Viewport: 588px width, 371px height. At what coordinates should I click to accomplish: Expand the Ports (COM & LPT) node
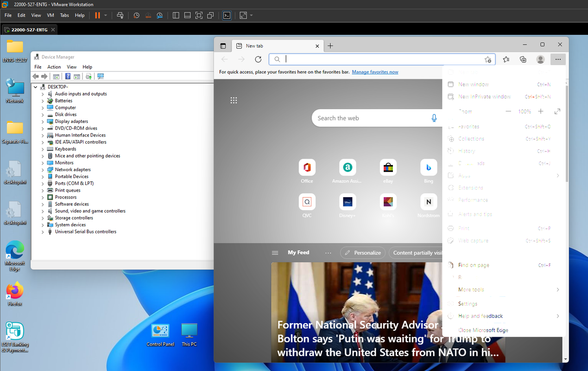[43, 184]
